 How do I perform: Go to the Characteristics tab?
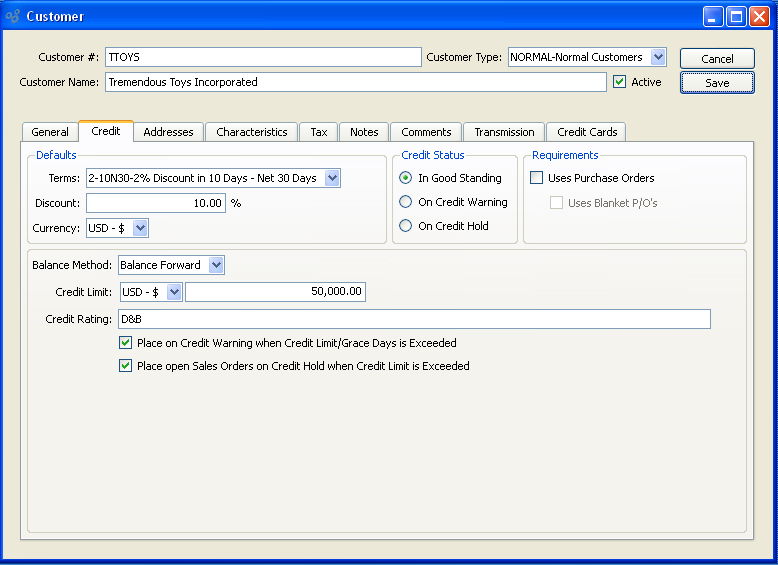pyautogui.click(x=251, y=132)
